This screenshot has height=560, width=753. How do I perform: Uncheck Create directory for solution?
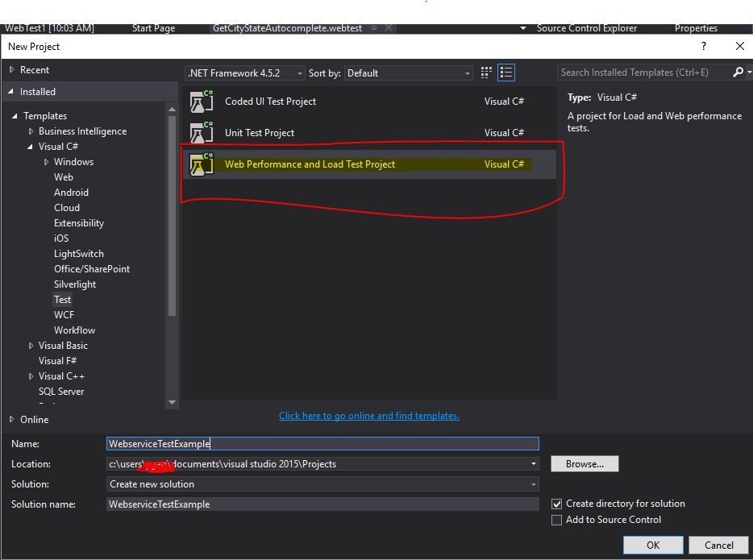pyautogui.click(x=556, y=503)
